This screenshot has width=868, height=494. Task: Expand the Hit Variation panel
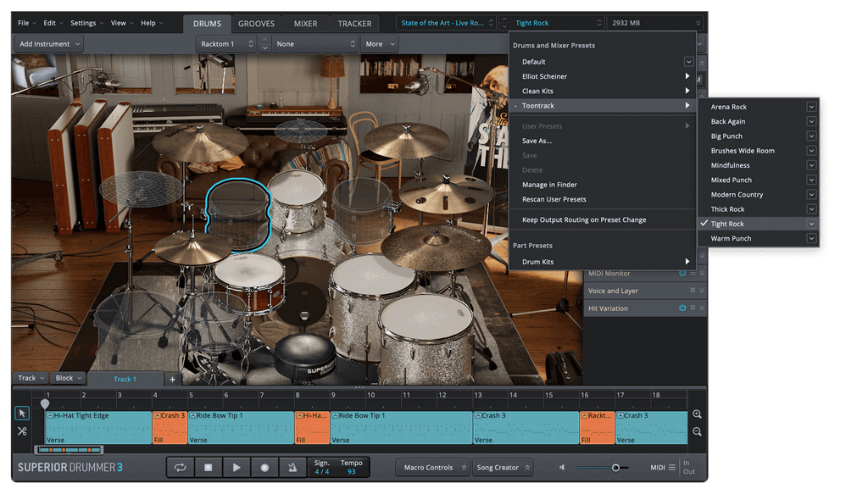[702, 308]
